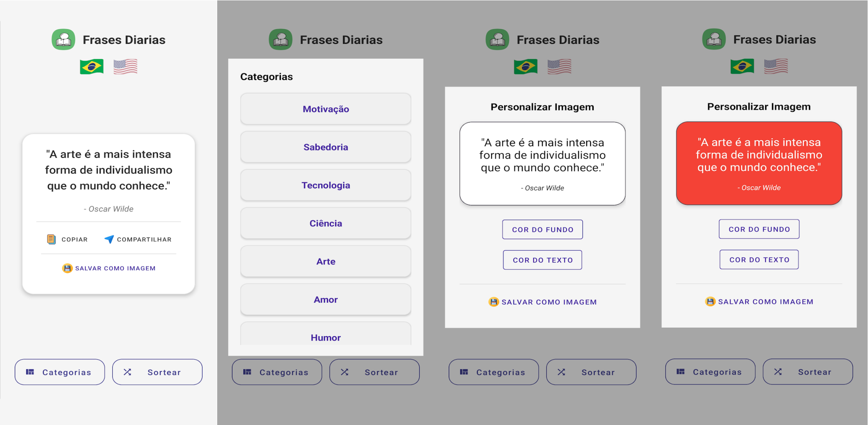Click the shuffle icon on the Sortear button

coord(128,372)
